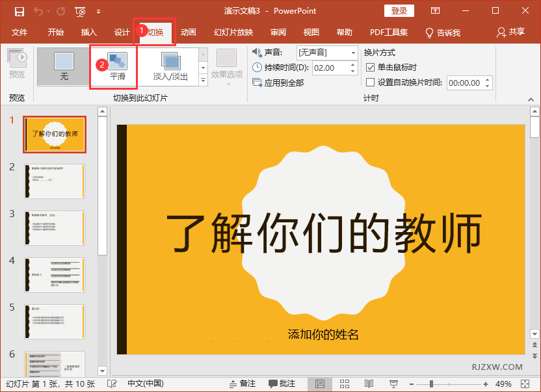Screen dimensions: 541x392
Task: Open the 效果选项 dropdown
Action: click(x=227, y=68)
